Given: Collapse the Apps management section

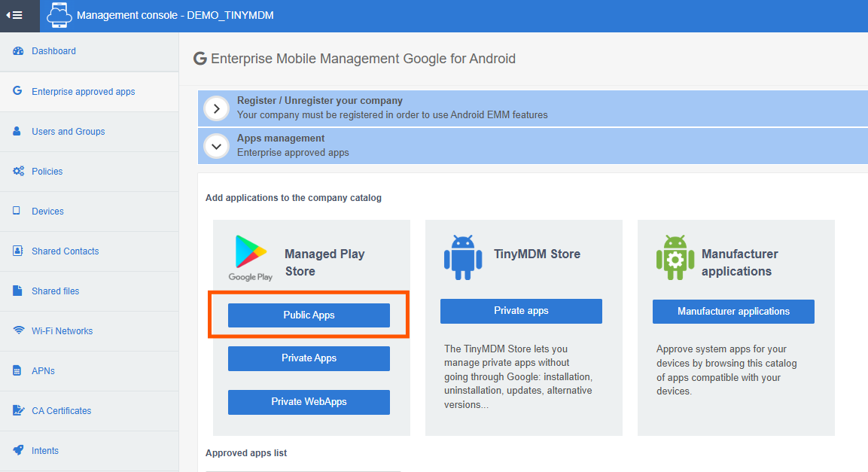Looking at the screenshot, I should [x=217, y=146].
